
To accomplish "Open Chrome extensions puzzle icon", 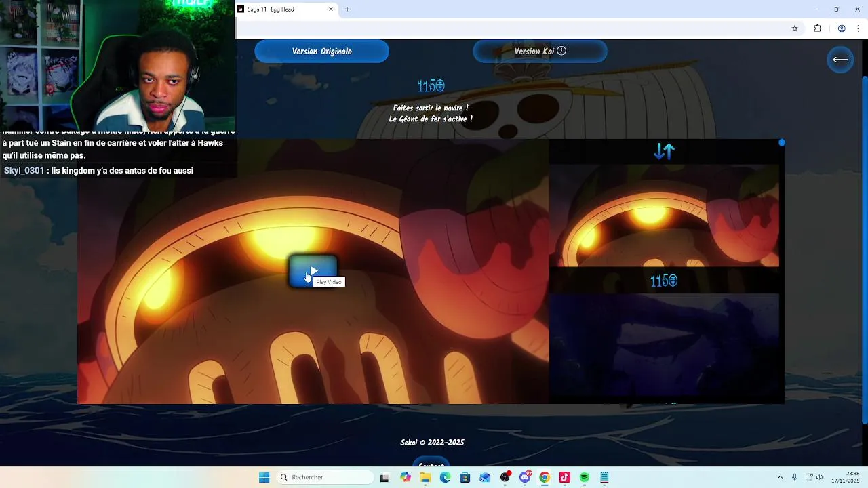I will pos(817,28).
